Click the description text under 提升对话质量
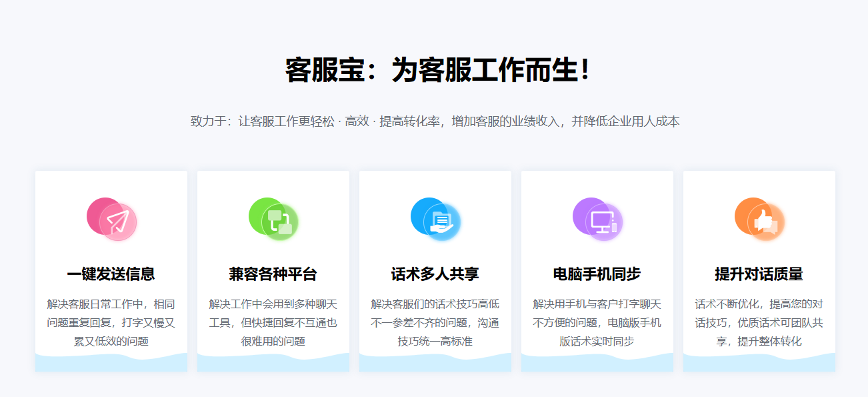868x397 pixels. 759,322
